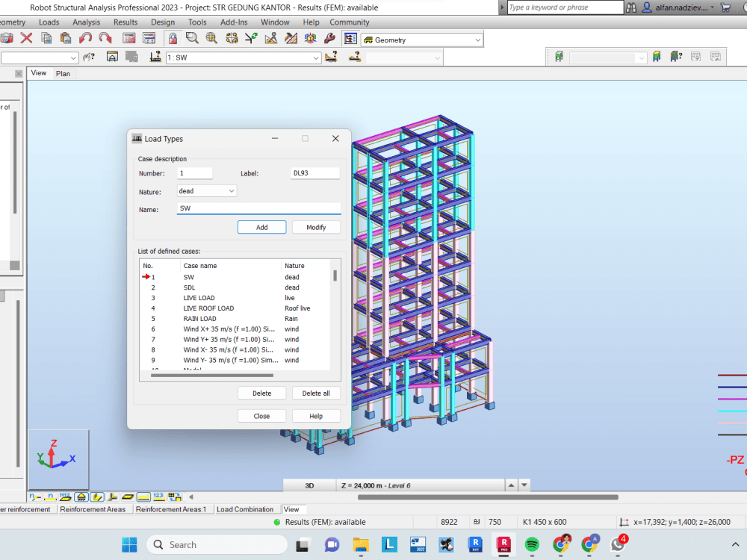Open Robot Structural Analysis from the taskbar

point(503,544)
